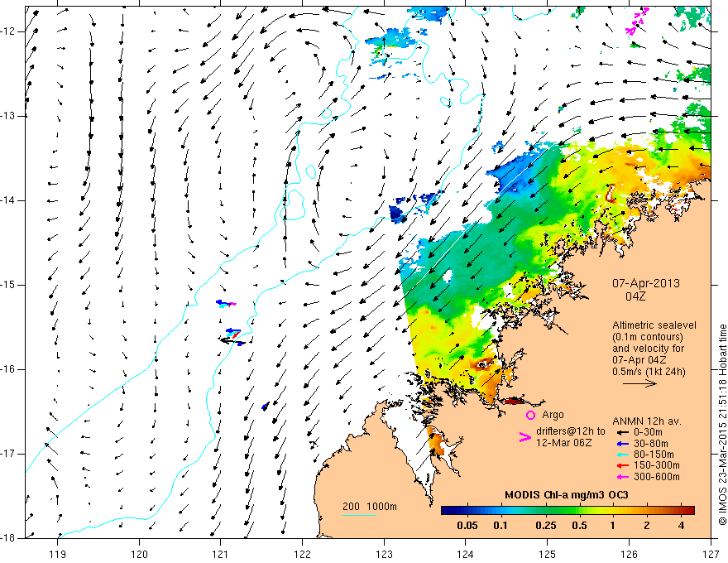Viewport: 728px width, 563px height.
Task: Click the '300-600m' depth label
Action: 657,477
